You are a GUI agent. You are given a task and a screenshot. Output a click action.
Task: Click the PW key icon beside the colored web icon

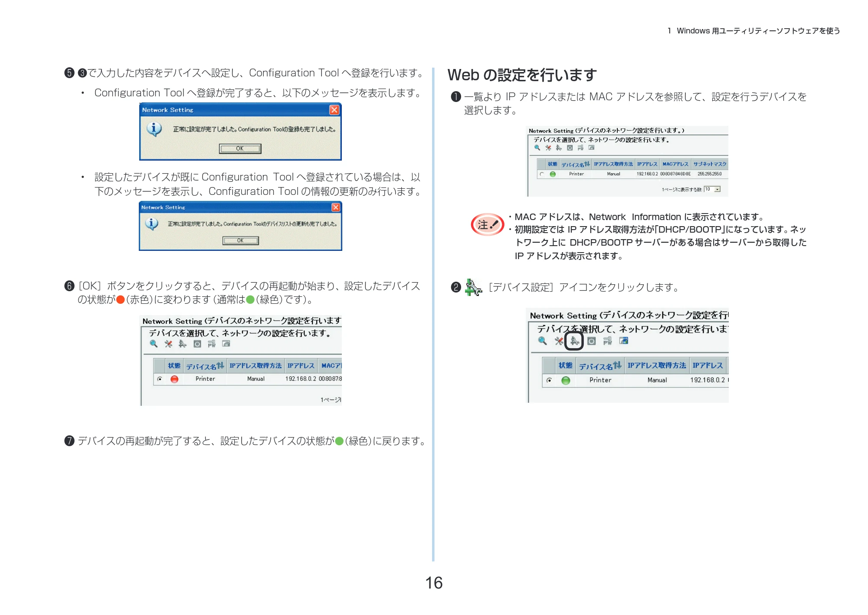pos(607,341)
